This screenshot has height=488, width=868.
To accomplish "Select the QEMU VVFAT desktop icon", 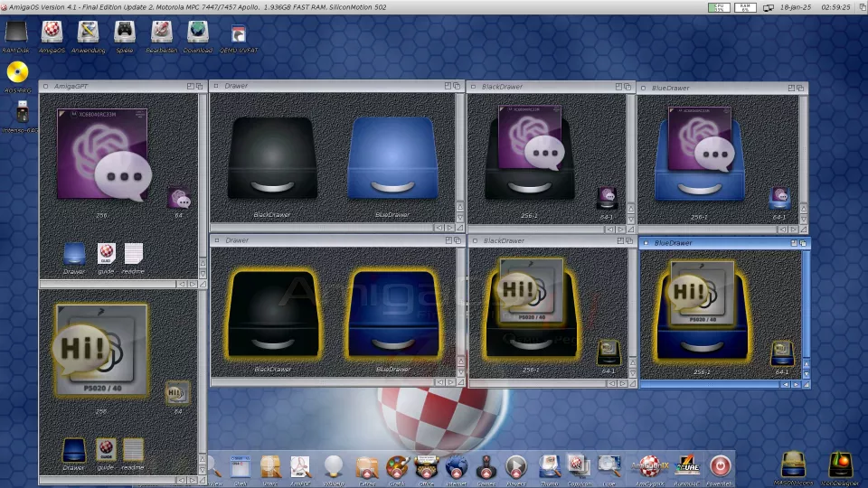I will click(239, 34).
